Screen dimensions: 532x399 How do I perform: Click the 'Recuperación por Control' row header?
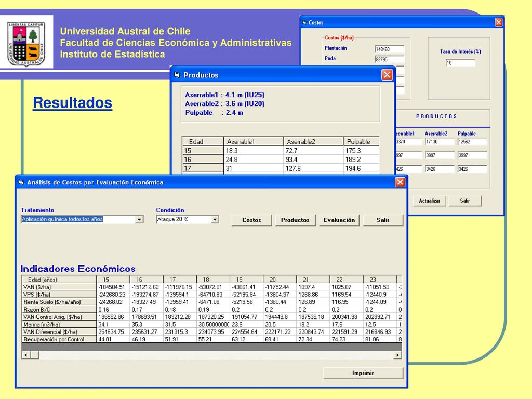(59, 339)
